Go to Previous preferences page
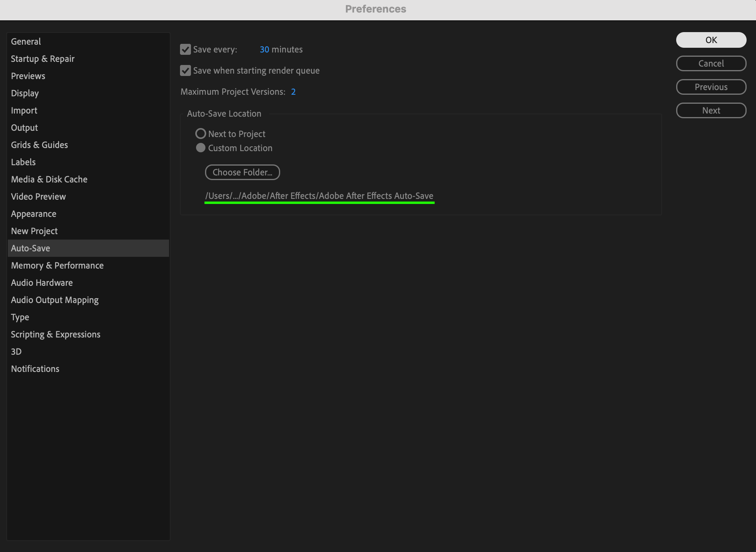The height and width of the screenshot is (552, 756). coord(711,87)
